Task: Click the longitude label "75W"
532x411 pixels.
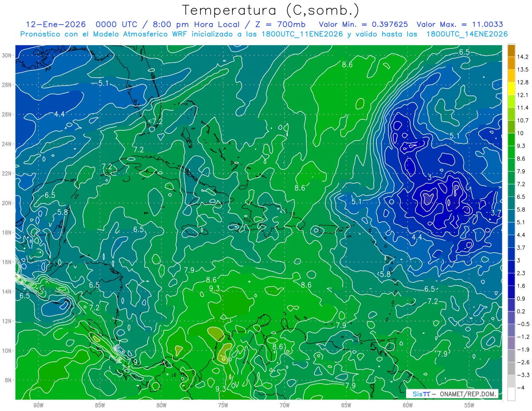Action: pos(223,405)
